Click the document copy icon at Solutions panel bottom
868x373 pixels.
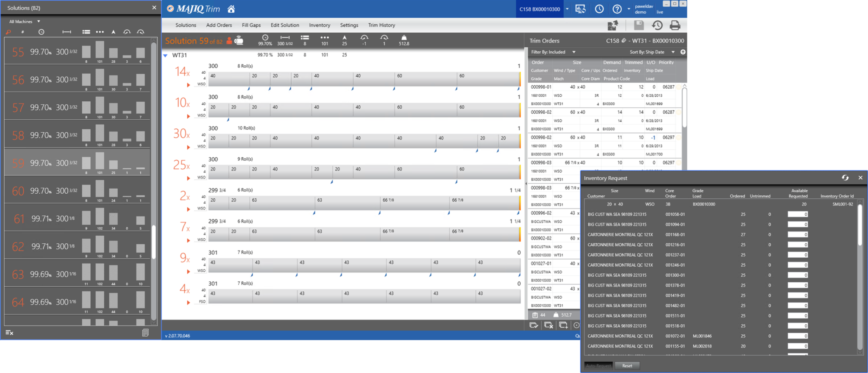[145, 333]
